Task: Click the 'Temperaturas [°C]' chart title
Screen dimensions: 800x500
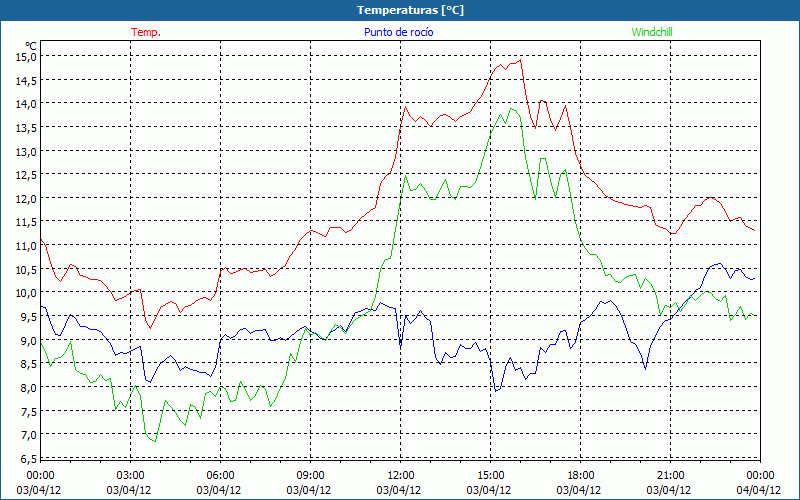Action: pyautogui.click(x=410, y=10)
